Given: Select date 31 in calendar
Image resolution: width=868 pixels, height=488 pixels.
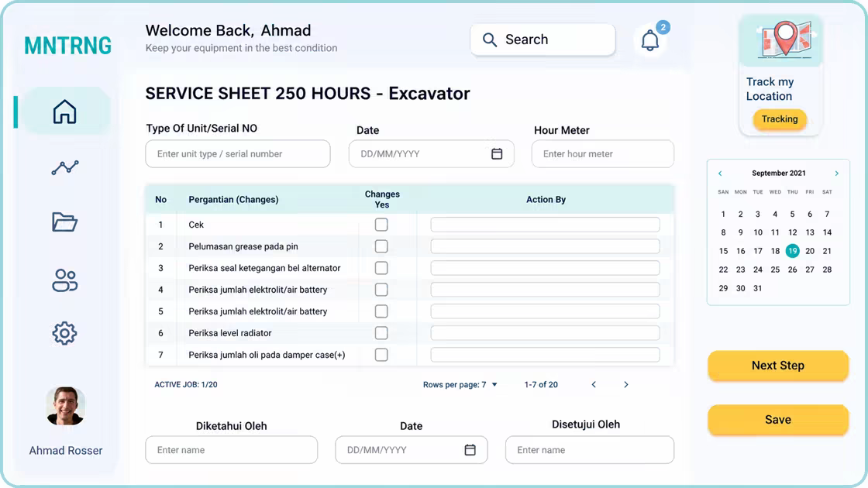Looking at the screenshot, I should tap(757, 288).
